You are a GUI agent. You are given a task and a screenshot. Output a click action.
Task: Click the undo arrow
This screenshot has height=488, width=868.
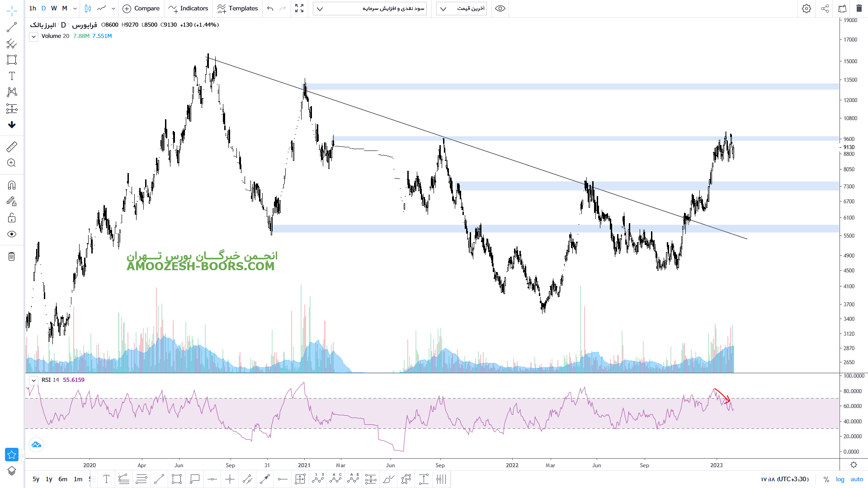click(270, 9)
